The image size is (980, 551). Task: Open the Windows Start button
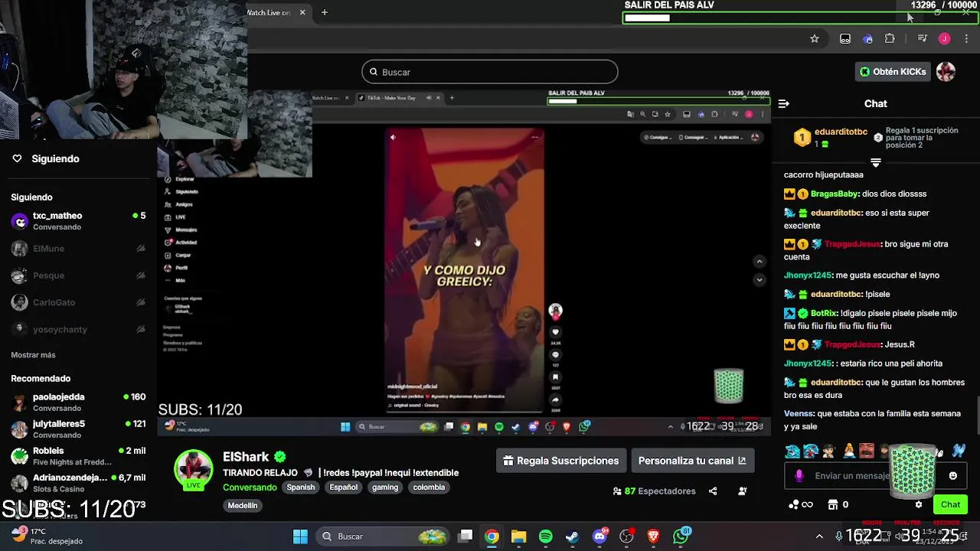coord(300,536)
